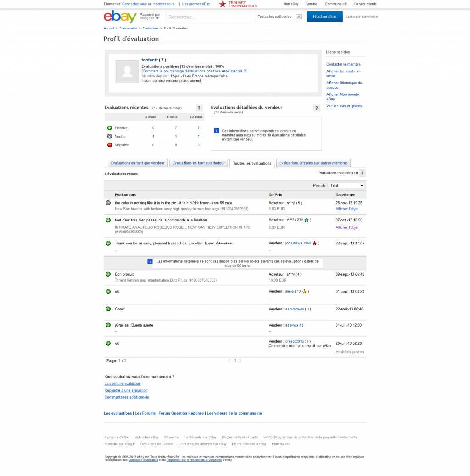Click the blue Rechercher button

325,17
